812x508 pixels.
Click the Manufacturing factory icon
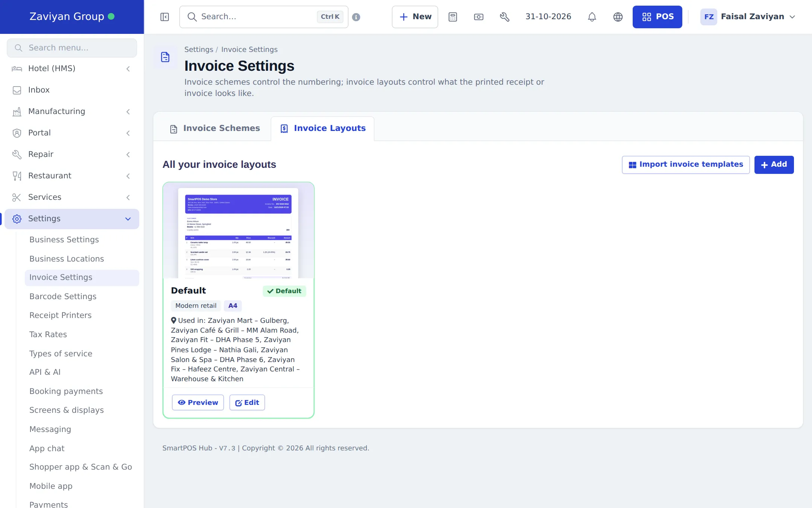[17, 111]
